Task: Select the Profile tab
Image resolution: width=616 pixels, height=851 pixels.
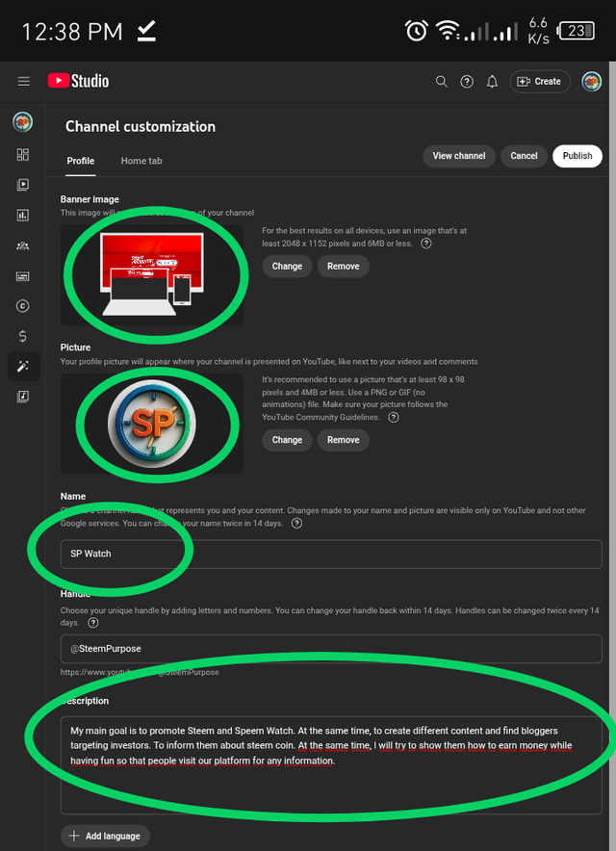Action: 80,161
